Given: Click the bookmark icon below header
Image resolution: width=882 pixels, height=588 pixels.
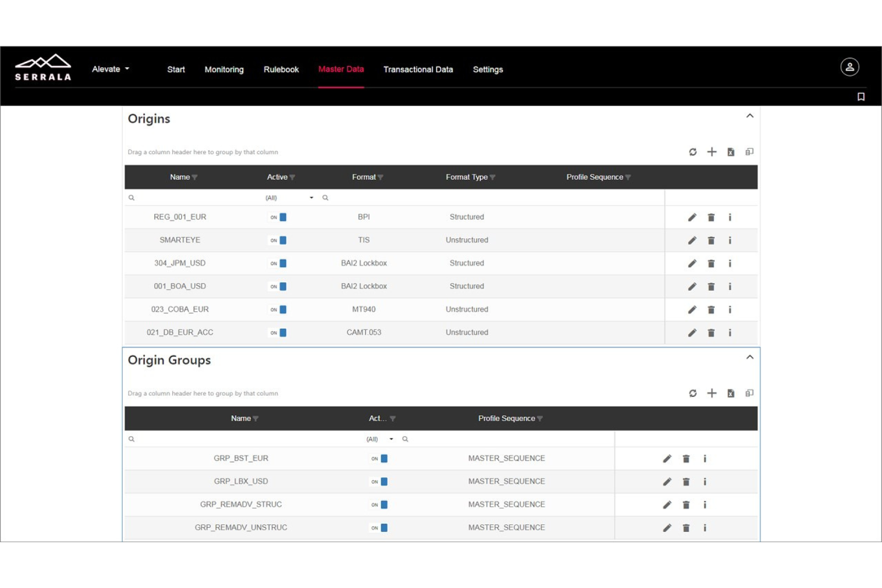Looking at the screenshot, I should 861,97.
